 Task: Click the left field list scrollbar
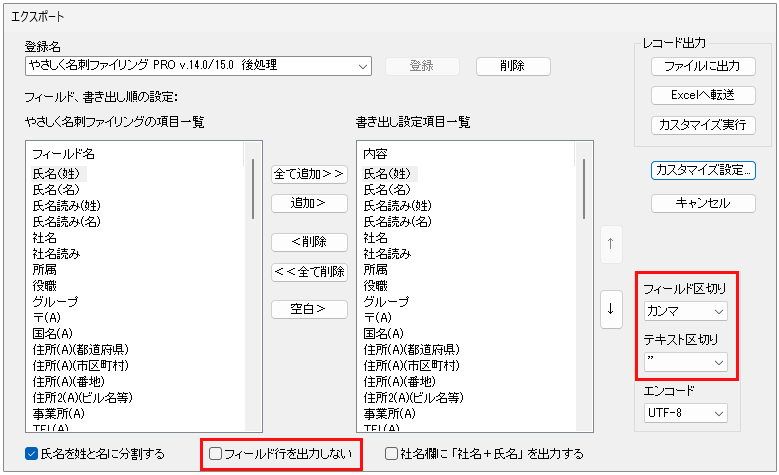pos(253,300)
